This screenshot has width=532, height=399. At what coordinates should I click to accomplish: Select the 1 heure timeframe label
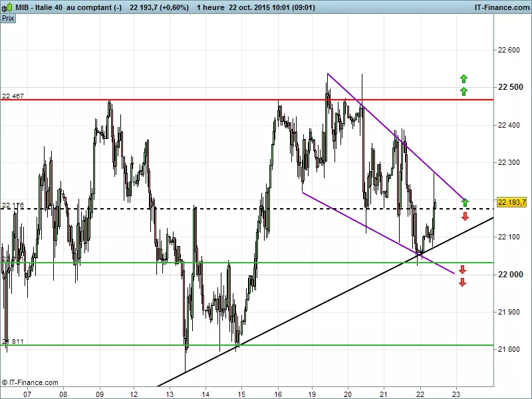click(x=210, y=7)
